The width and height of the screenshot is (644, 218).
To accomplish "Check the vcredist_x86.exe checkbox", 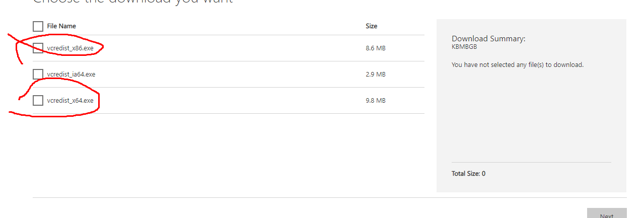I will click(38, 48).
